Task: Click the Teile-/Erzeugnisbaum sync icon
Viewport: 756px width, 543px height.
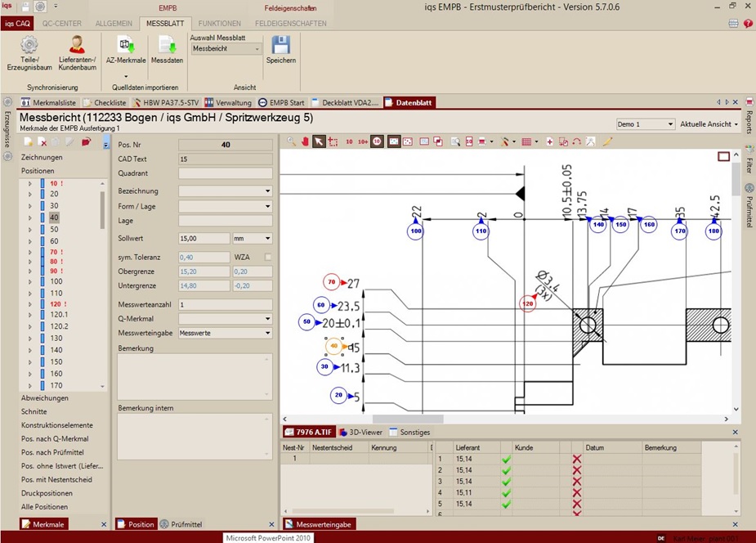Action: click(x=29, y=45)
